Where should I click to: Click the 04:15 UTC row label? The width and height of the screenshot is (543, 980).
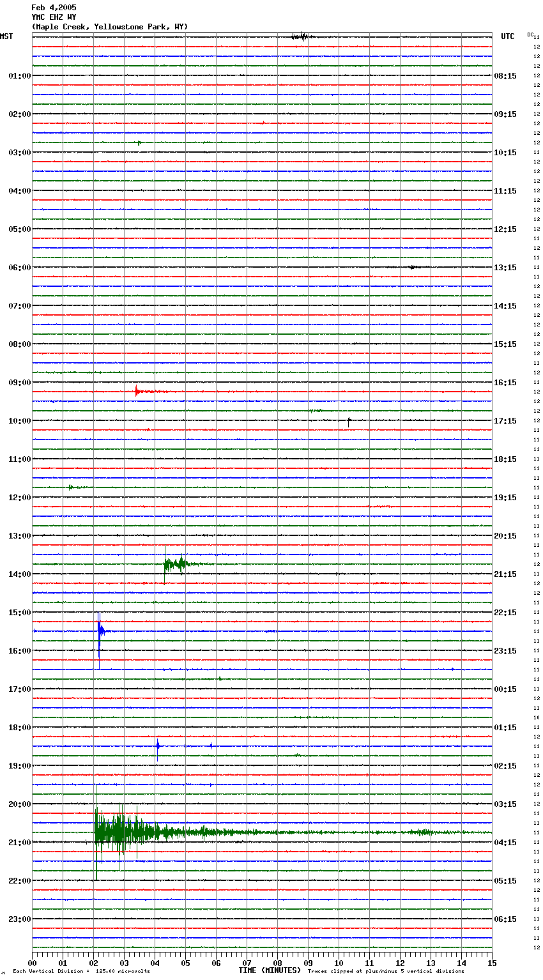(x=505, y=843)
